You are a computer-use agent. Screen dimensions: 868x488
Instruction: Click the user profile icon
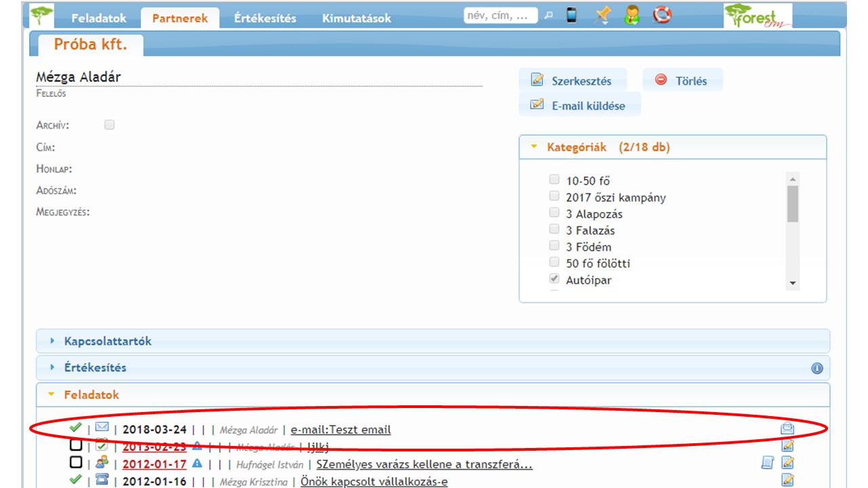click(x=632, y=15)
